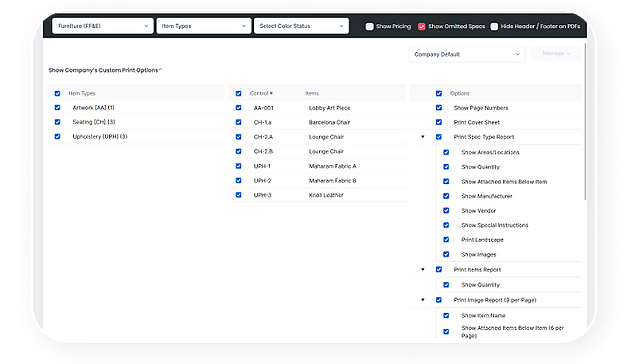Uncheck Show Attached Items (6 per Page)
Screen dimensions: 639x364
446,332
